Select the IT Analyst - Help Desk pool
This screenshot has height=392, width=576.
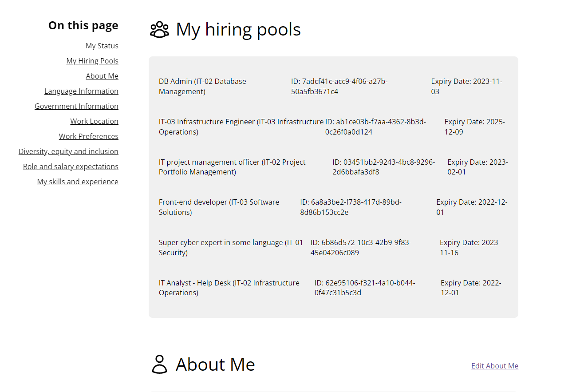coord(229,288)
